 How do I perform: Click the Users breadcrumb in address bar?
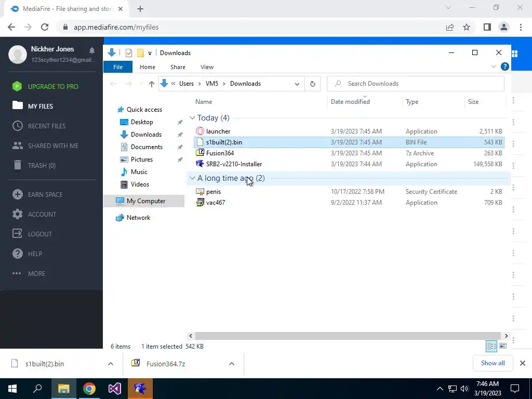187,84
